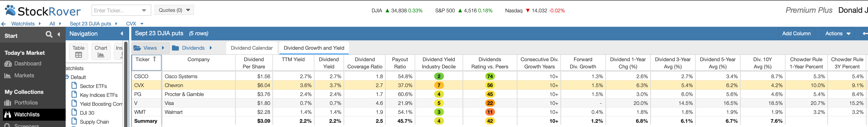Expand CVX breadcrumb dropdown
Image resolution: width=868 pixels, height=127 pixels.
click(x=142, y=24)
